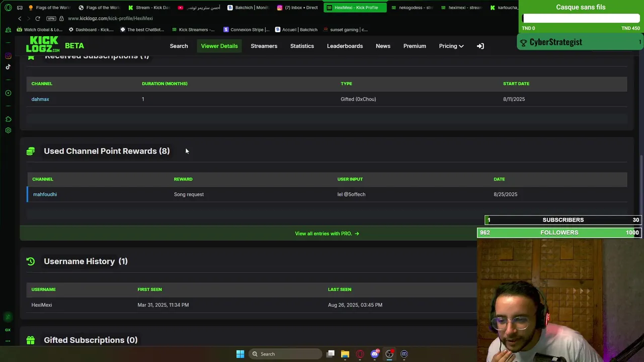Open sidebar three-dots more menu
The image size is (644, 362).
(x=8, y=341)
